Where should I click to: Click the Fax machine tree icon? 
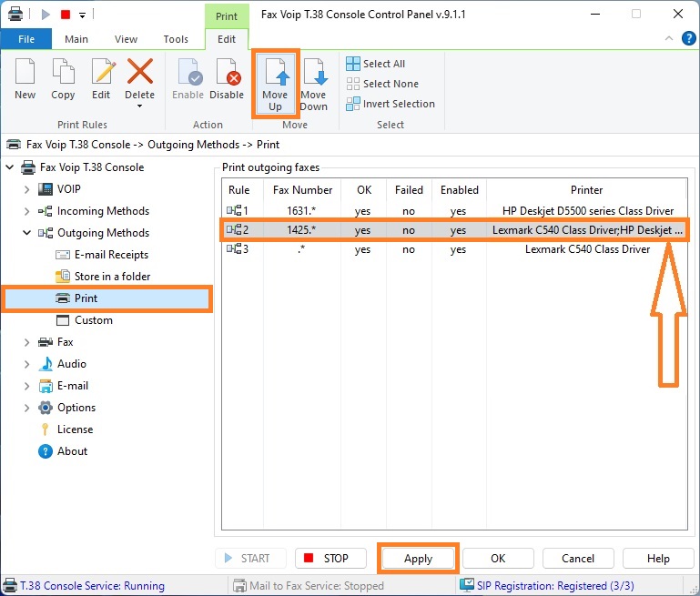pyautogui.click(x=46, y=342)
